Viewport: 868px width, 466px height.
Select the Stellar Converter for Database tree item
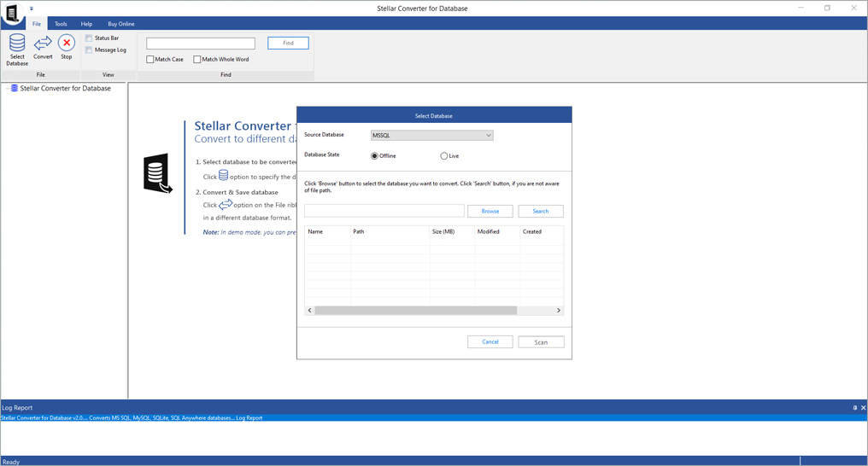[x=65, y=89]
